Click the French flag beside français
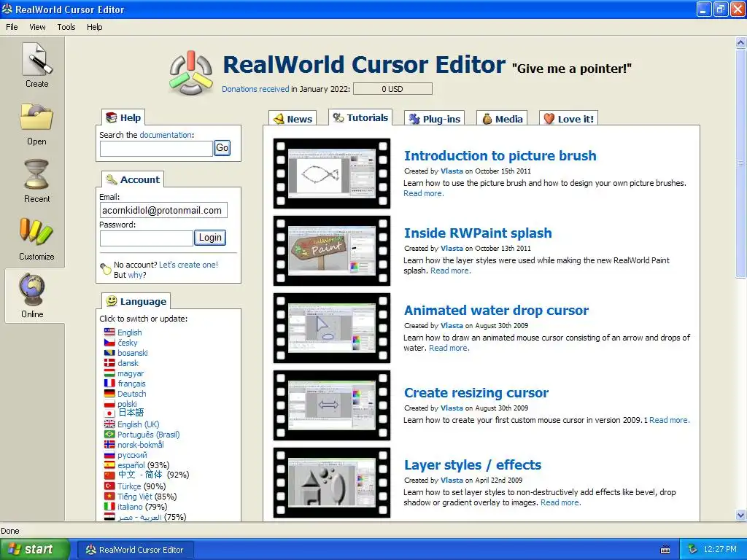 pos(109,384)
